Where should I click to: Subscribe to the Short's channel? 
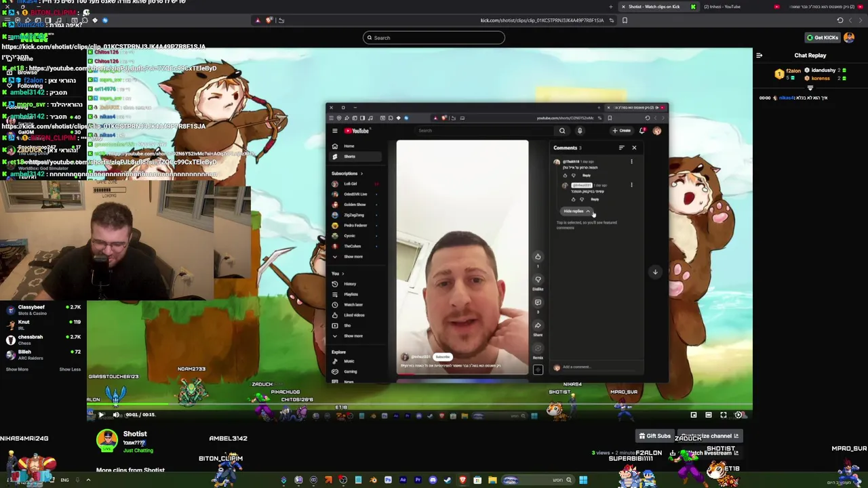coord(442,357)
